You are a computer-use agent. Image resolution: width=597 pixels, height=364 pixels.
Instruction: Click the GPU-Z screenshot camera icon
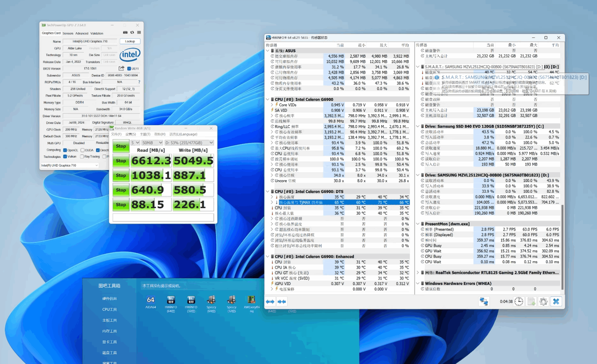[125, 32]
